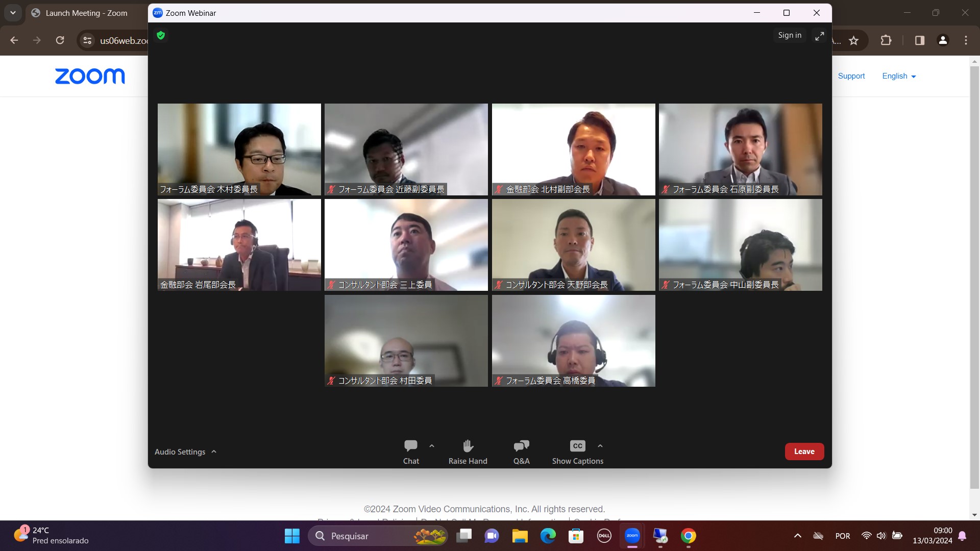Click the green encryption shield icon
Screen dimensions: 980x551
click(161, 35)
